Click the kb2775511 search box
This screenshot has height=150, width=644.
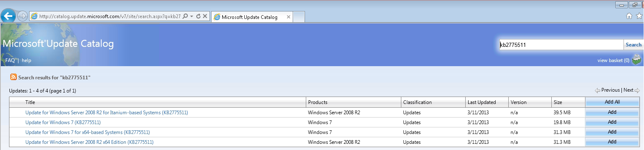point(561,45)
